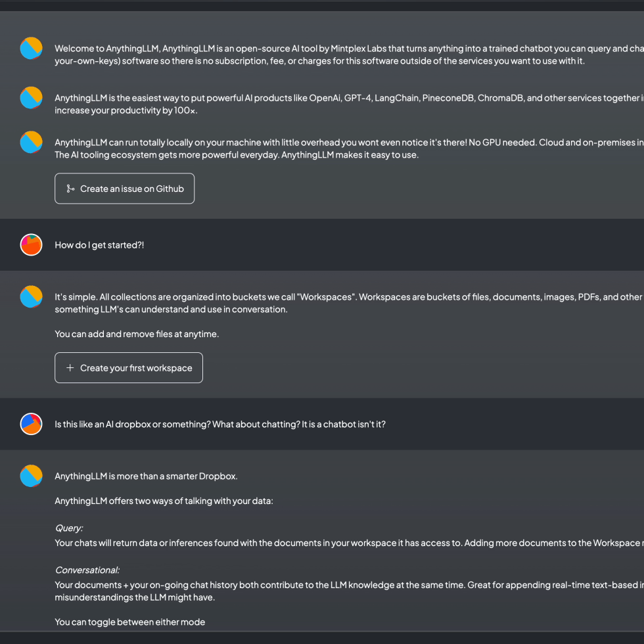Screen dimensions: 644x644
Task: Click the avatar beside 'can run totally locally' message
Action: pos(31,142)
